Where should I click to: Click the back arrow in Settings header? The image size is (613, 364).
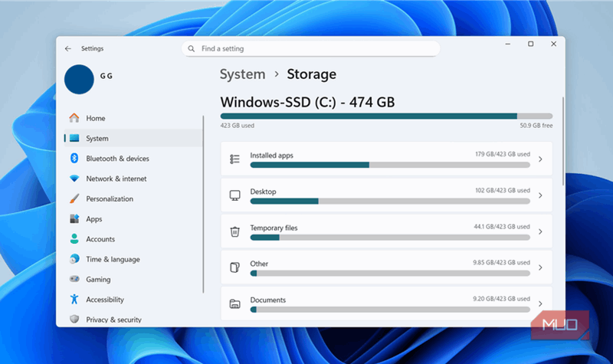[68, 48]
